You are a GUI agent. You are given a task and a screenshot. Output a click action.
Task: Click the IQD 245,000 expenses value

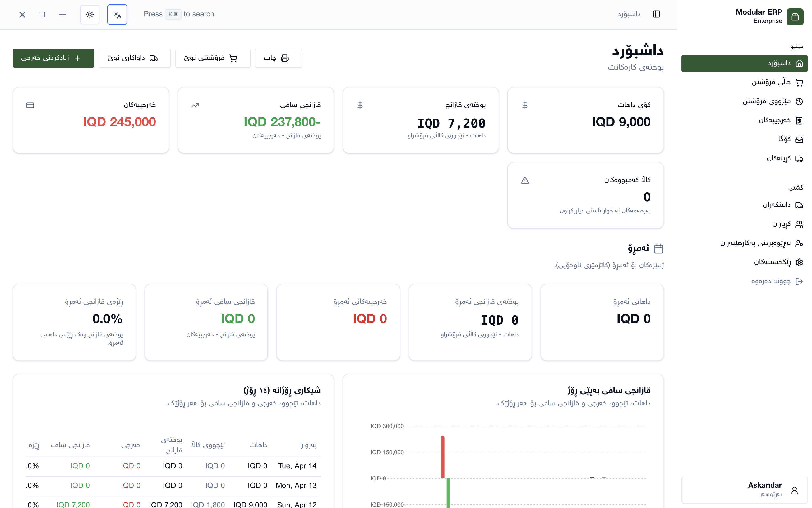119,122
